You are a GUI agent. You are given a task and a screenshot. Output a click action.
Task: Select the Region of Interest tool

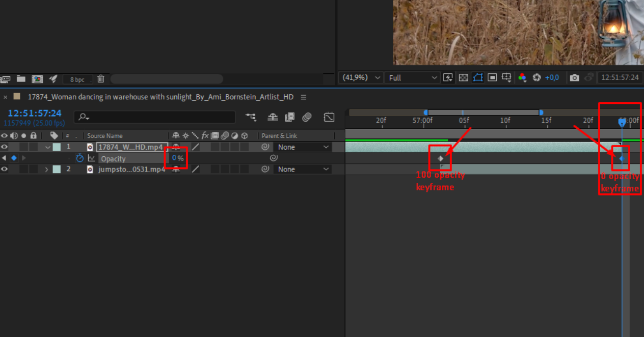(492, 77)
